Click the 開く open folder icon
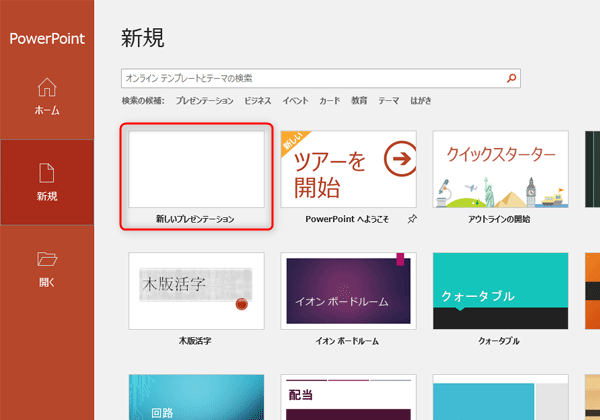 coord(47,259)
